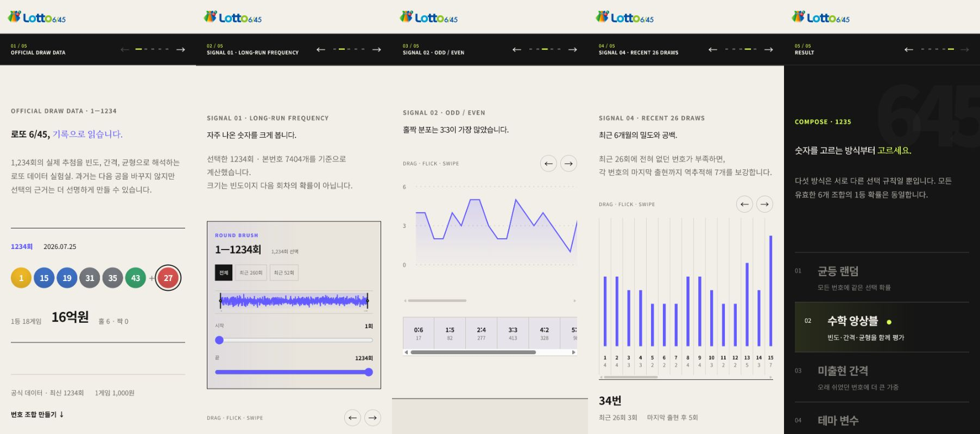Click 번호 조합 만들기 link
This screenshot has width=980, height=434.
click(x=37, y=414)
